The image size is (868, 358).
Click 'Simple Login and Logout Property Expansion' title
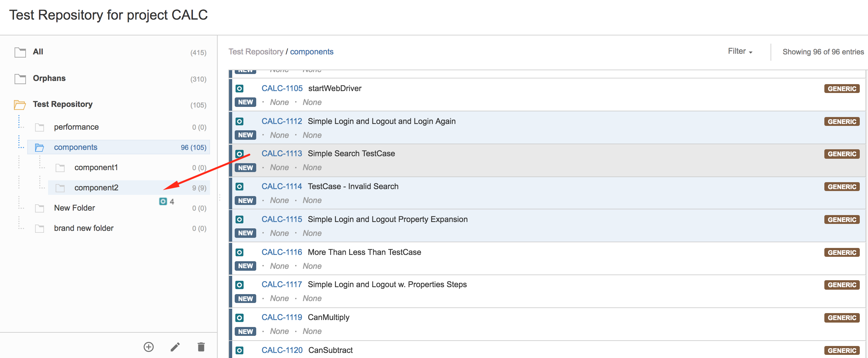pos(387,219)
